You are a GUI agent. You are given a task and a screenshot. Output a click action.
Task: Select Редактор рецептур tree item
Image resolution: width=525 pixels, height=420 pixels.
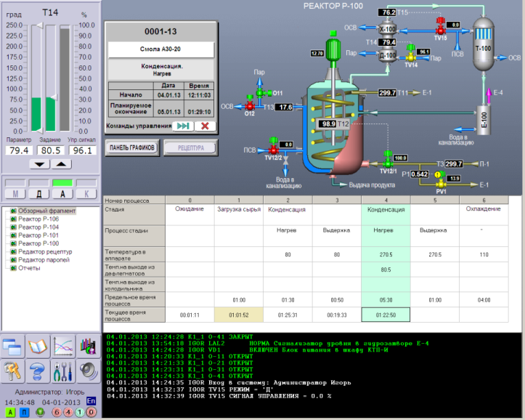click(x=45, y=251)
